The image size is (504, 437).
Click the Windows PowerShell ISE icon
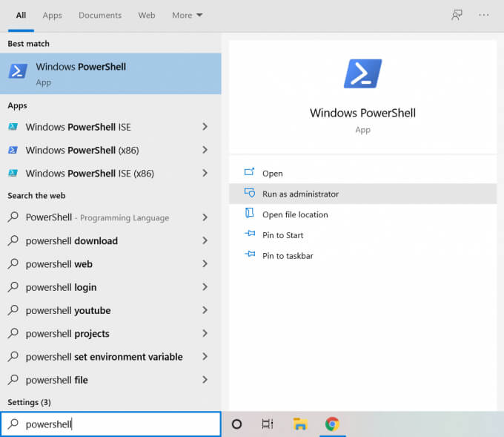tap(13, 127)
